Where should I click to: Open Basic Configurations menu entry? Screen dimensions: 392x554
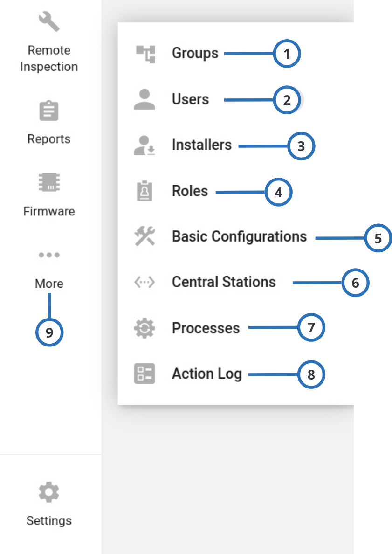239,236
